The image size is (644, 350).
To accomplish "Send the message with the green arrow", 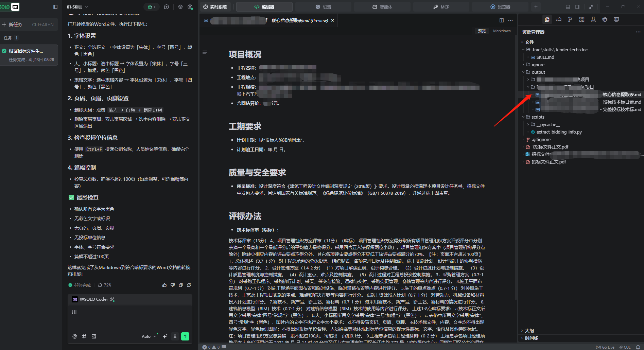I will point(185,336).
